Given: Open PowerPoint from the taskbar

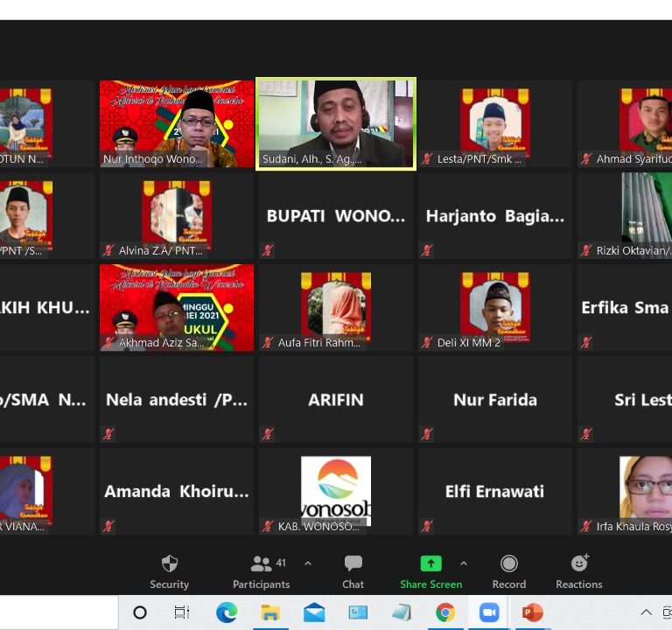Looking at the screenshot, I should (x=533, y=612).
